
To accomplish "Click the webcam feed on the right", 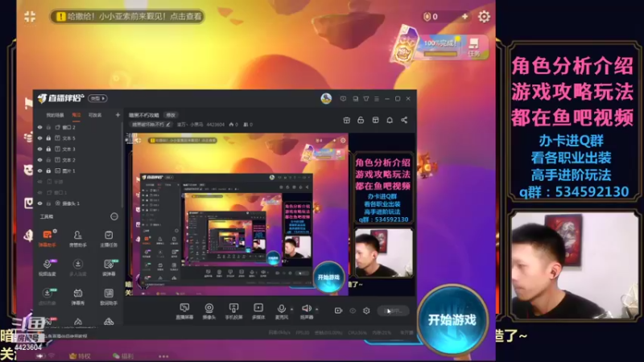I will tap(574, 265).
